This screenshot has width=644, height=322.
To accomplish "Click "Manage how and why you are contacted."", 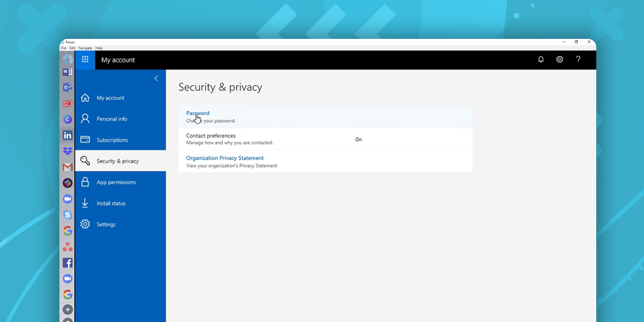I will (x=230, y=143).
